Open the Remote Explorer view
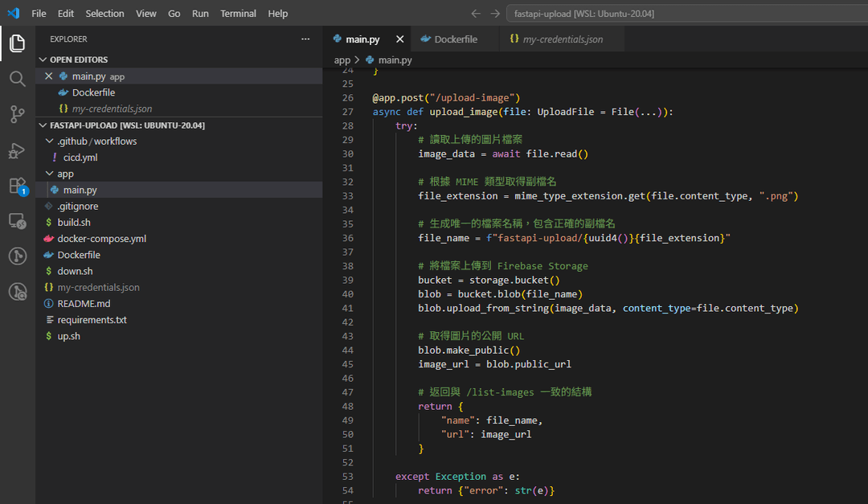This screenshot has height=504, width=868. (x=17, y=221)
